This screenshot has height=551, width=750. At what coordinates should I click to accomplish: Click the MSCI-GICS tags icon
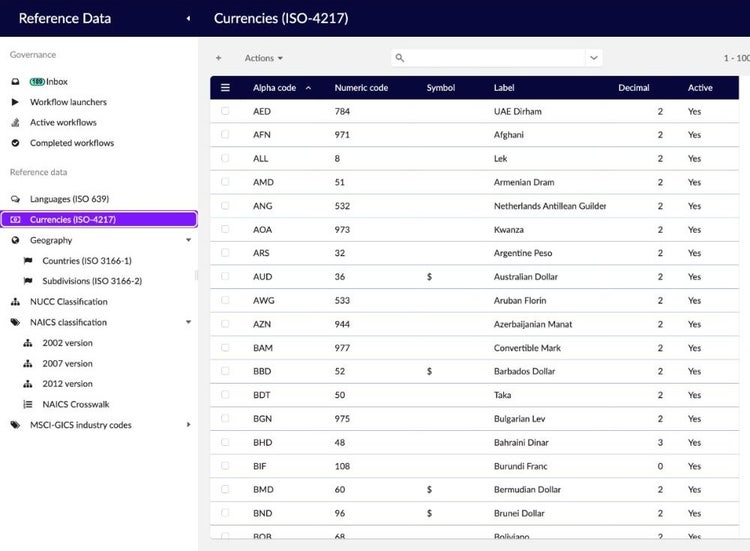point(15,425)
